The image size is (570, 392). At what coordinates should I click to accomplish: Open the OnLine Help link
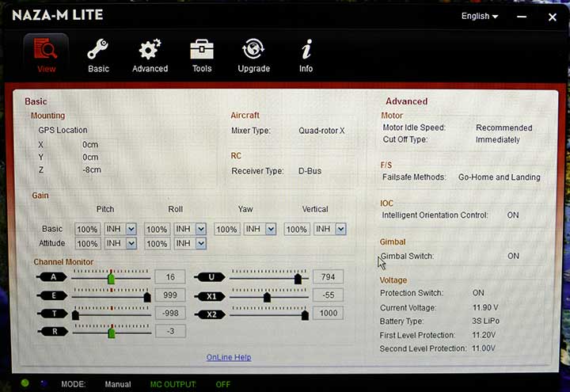tap(229, 357)
